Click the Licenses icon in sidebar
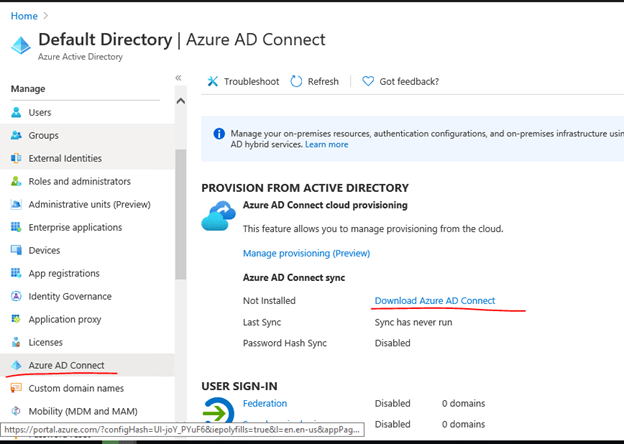Viewport: 624px width, 444px height. (x=16, y=343)
